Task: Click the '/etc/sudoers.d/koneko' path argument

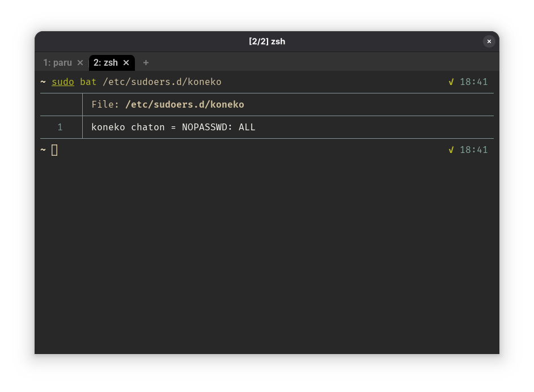Action: tap(162, 82)
